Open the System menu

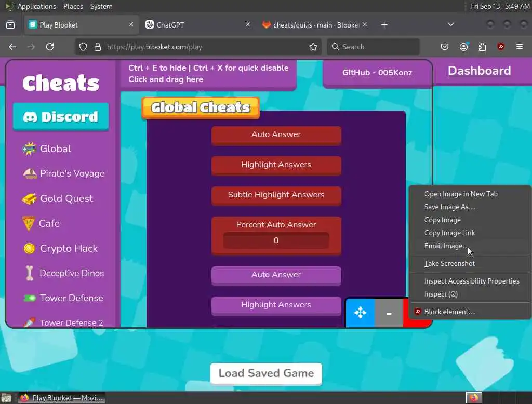pos(101,6)
